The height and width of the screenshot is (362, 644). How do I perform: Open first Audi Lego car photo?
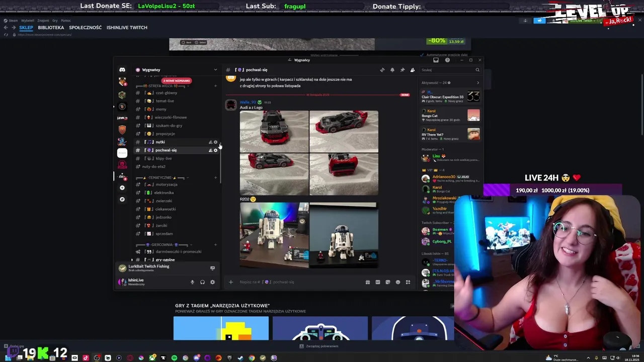pos(274,131)
